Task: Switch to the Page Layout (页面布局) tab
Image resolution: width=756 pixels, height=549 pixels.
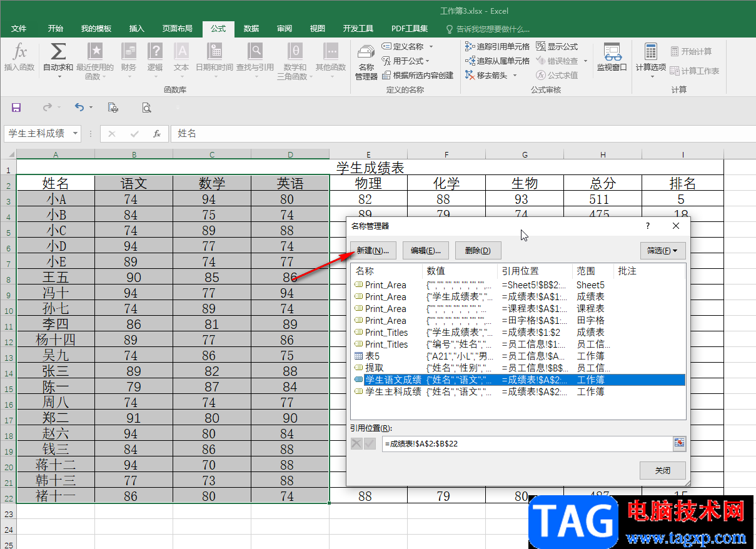Action: [178, 29]
